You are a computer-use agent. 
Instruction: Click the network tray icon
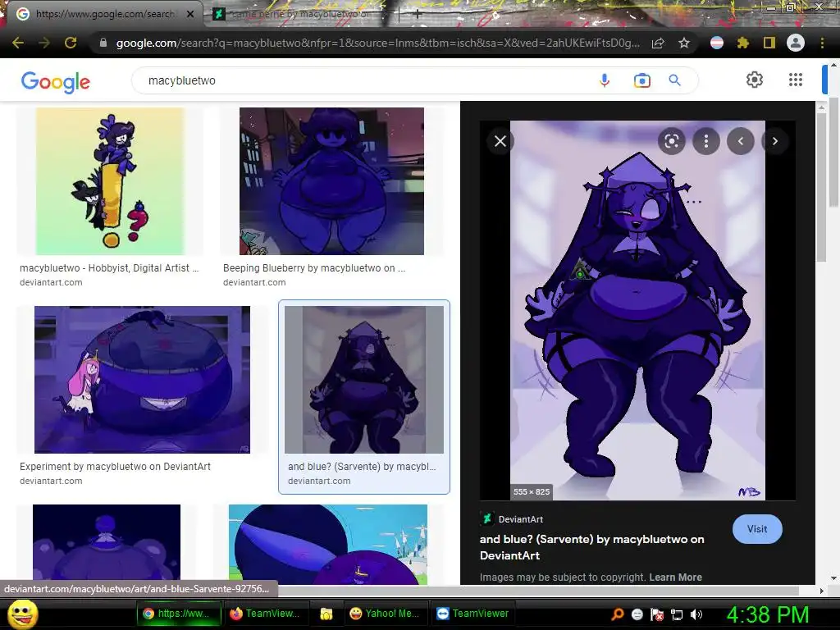(677, 614)
